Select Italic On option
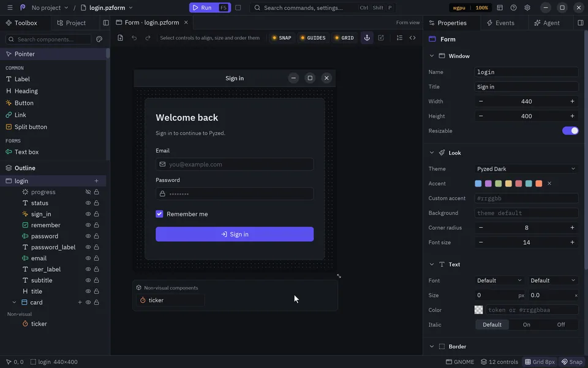This screenshot has width=588, height=368. coord(527,325)
